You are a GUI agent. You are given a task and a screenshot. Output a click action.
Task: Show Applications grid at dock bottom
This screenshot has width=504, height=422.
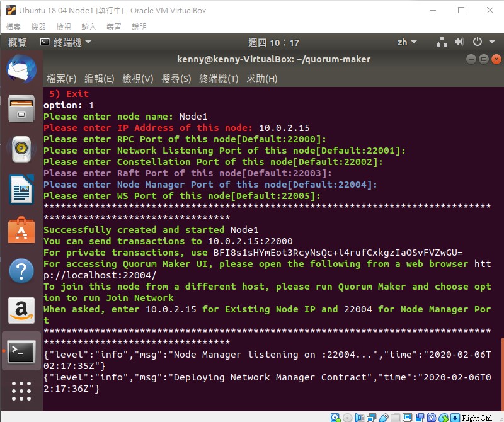(21, 391)
